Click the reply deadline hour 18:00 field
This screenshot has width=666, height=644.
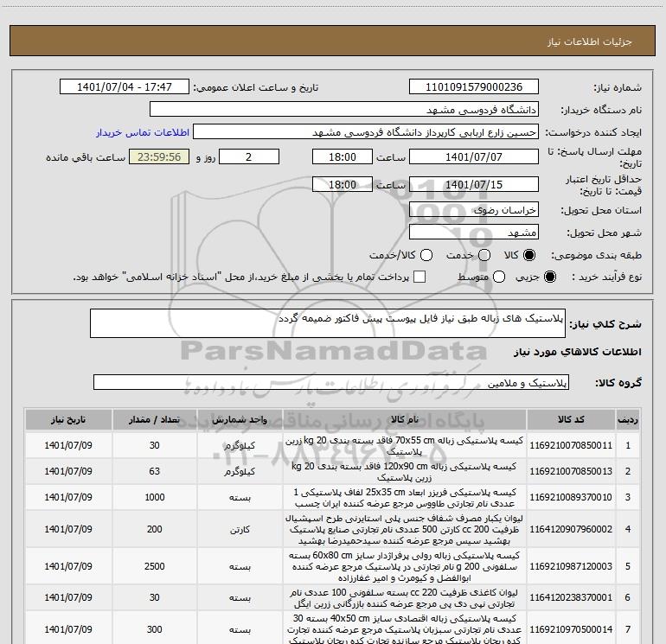click(343, 156)
